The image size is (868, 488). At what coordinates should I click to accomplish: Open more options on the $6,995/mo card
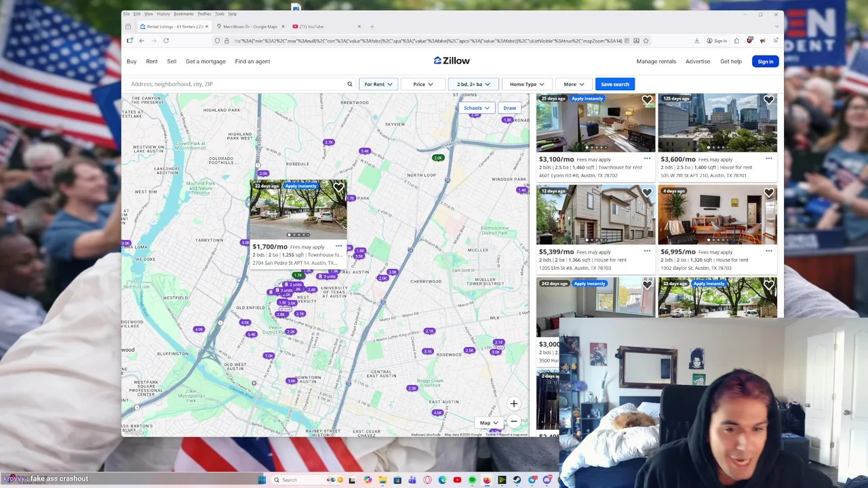768,251
